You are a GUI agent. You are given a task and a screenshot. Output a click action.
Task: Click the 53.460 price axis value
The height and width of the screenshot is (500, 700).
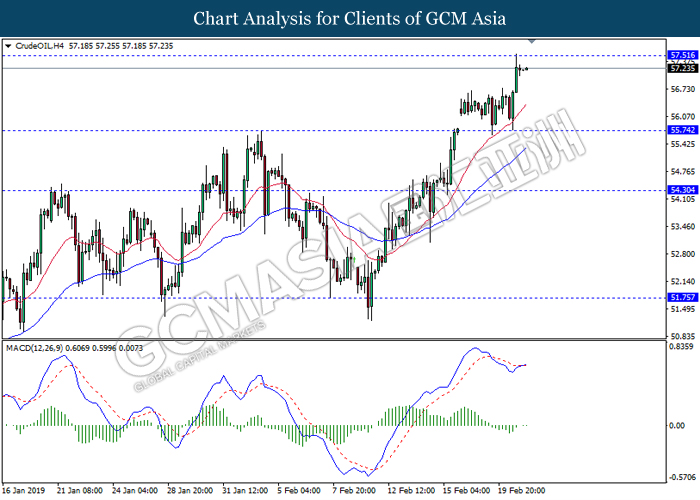[x=683, y=227]
